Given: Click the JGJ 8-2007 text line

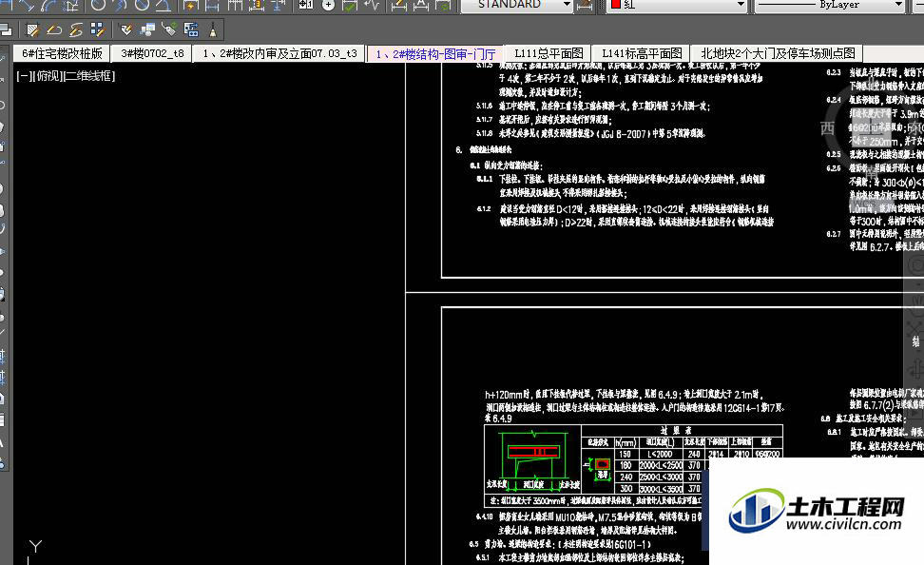Looking at the screenshot, I should (x=602, y=133).
